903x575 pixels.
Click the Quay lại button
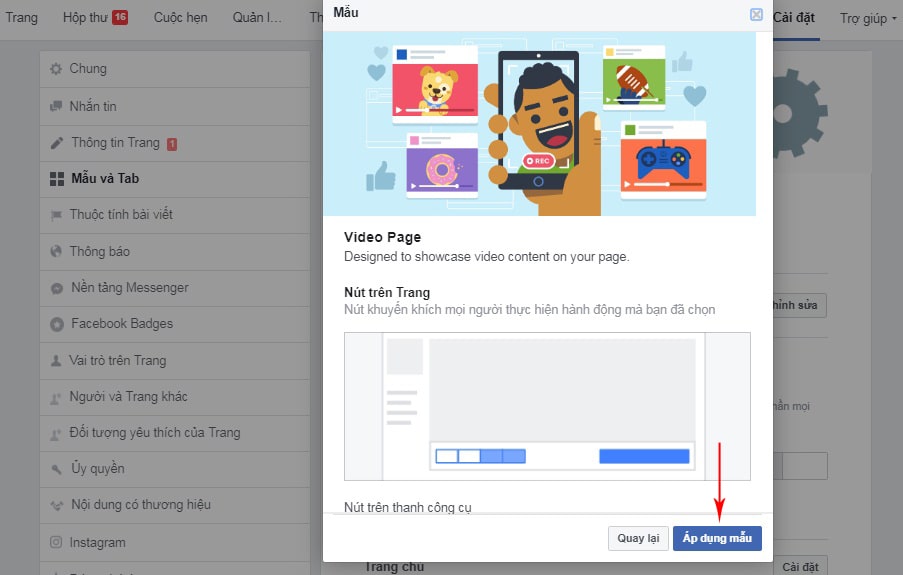click(x=638, y=538)
